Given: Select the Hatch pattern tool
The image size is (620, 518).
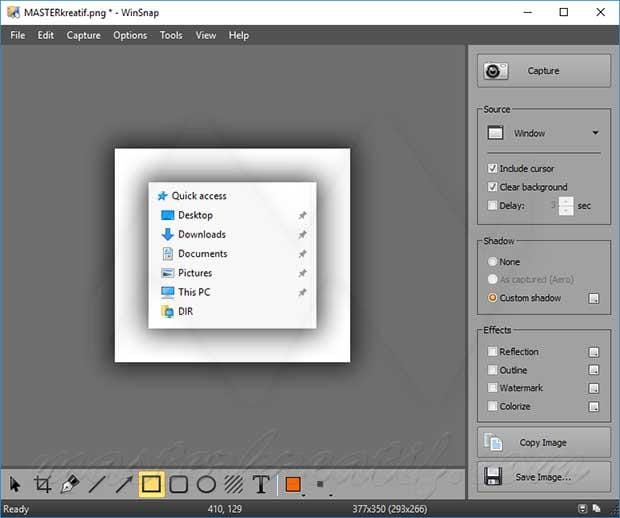Looking at the screenshot, I should 234,484.
